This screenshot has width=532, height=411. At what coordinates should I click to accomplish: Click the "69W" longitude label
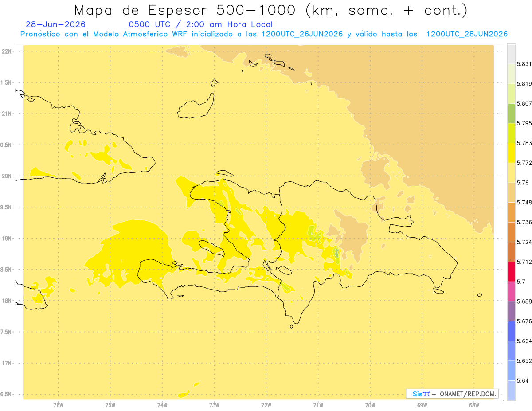[422, 405]
